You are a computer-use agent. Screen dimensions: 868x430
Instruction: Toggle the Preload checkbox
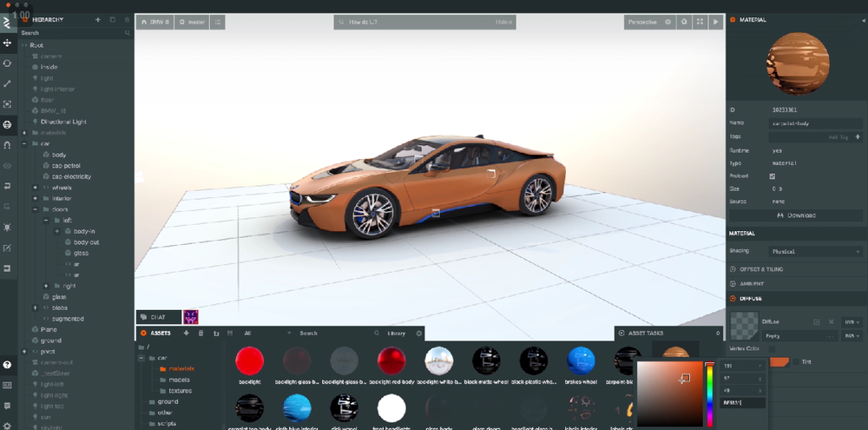[x=773, y=176]
